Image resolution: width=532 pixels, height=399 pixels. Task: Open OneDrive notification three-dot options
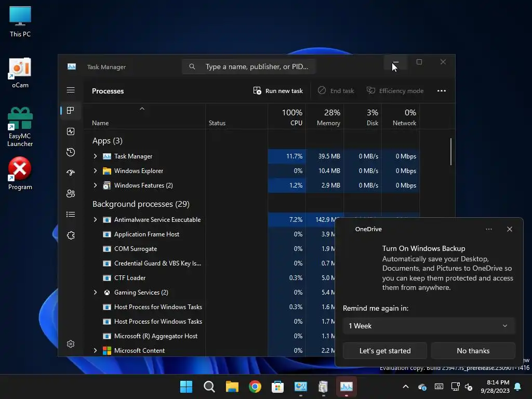point(488,229)
